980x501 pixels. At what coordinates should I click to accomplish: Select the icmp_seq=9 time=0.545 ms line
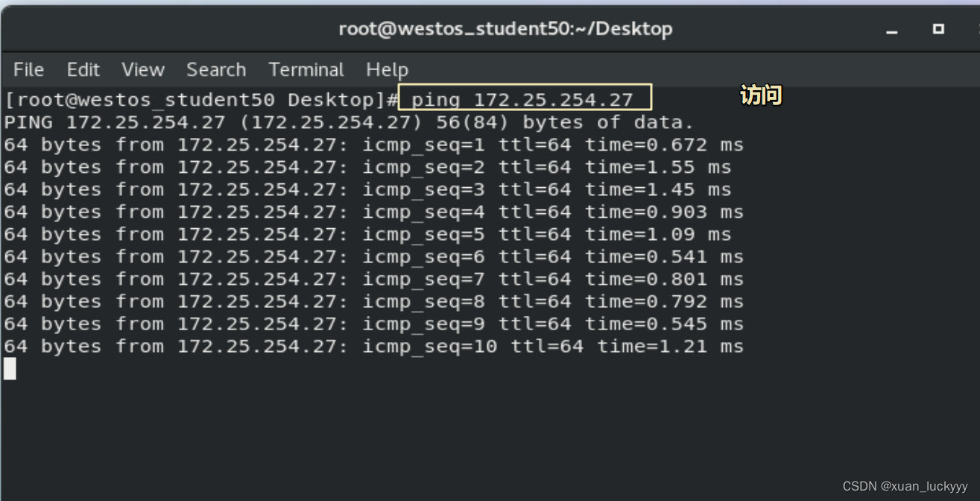(373, 324)
